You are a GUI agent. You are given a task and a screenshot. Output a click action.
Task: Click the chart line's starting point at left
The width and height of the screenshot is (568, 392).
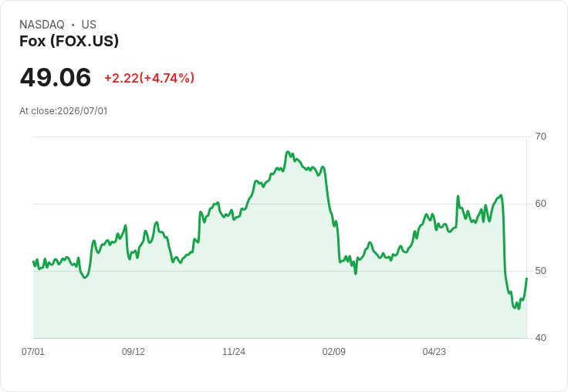pyautogui.click(x=33, y=262)
